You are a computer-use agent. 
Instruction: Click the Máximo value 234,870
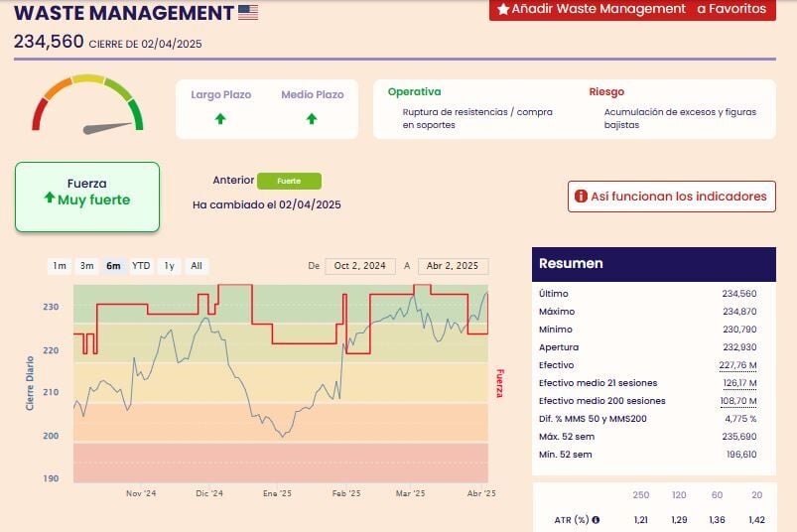pos(739,312)
